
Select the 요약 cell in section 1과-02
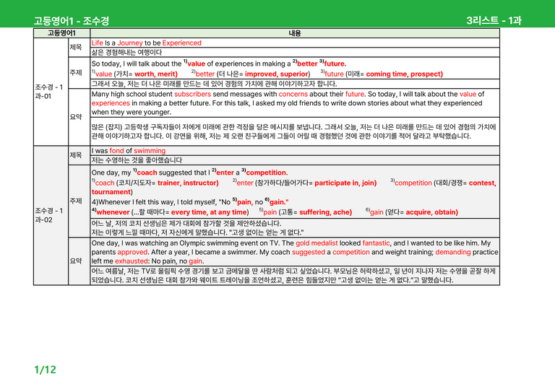pos(79,261)
